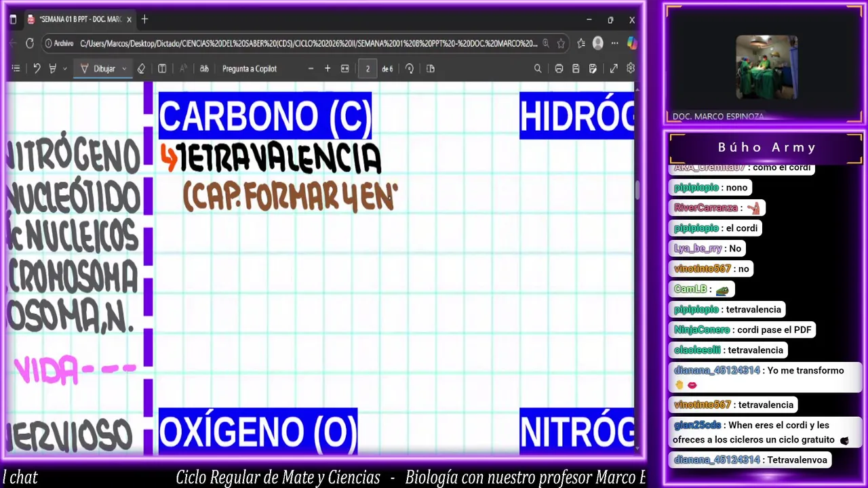The height and width of the screenshot is (488, 868).
Task: Open the PDF table of contents panel
Action: 16,68
